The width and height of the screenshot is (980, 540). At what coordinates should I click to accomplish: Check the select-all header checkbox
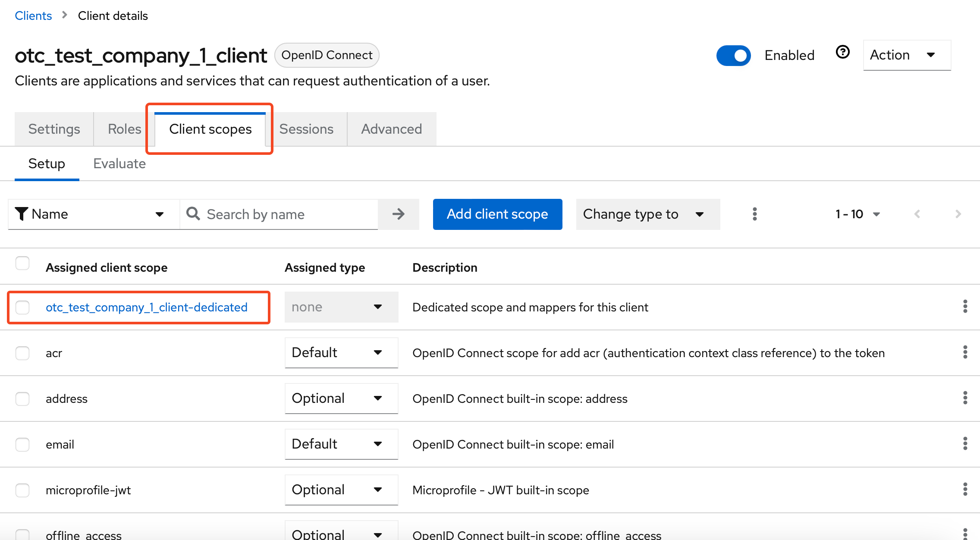click(22, 263)
